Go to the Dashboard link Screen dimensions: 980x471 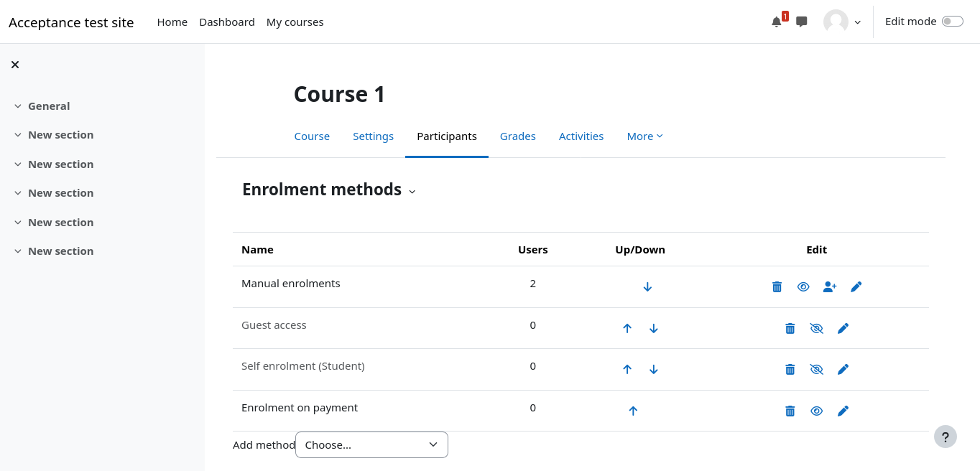click(x=227, y=22)
